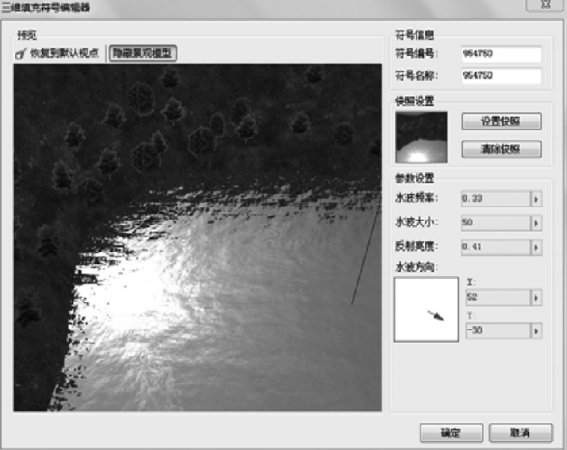567x450 pixels.
Task: Expand the 水波大小 value arrow
Action: pyautogui.click(x=536, y=223)
